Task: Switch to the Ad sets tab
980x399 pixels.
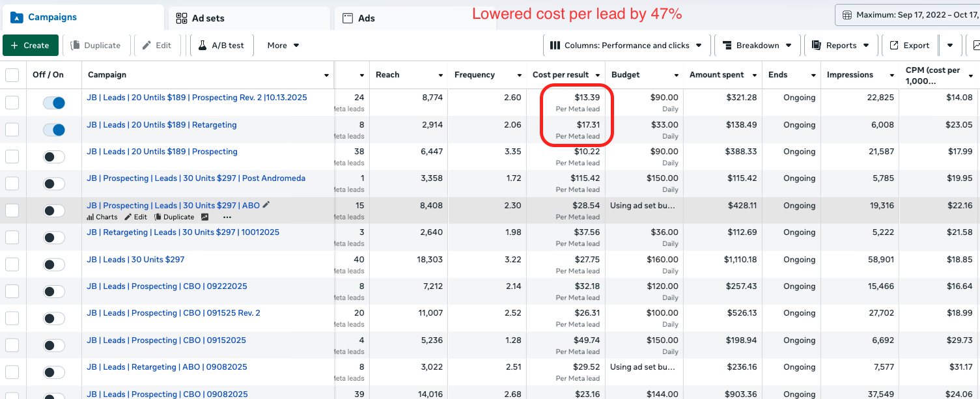Action: point(208,18)
